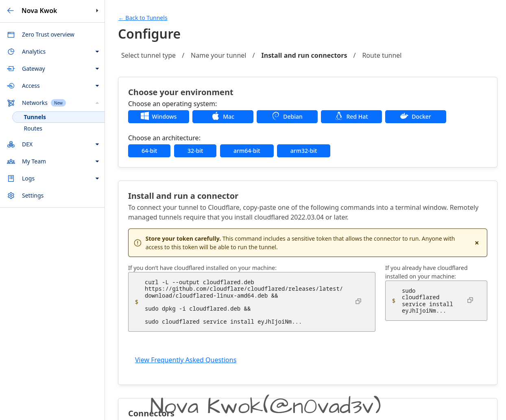The height and width of the screenshot is (420, 506).
Task: Expand the Logs section chevron
Action: (97, 178)
